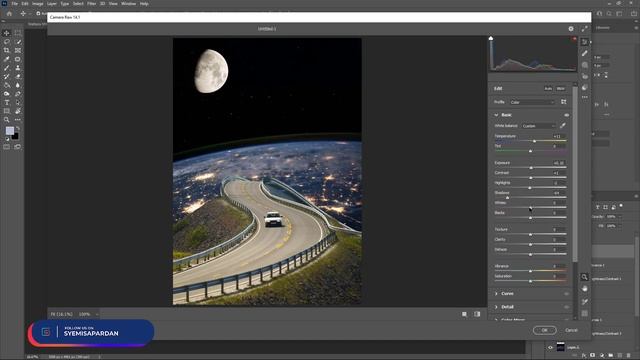
Task: Toggle Basic panel visibility eye
Action: [567, 115]
